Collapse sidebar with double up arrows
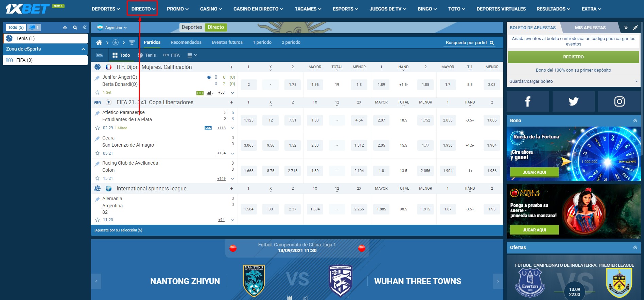The image size is (644, 300). pos(65,27)
